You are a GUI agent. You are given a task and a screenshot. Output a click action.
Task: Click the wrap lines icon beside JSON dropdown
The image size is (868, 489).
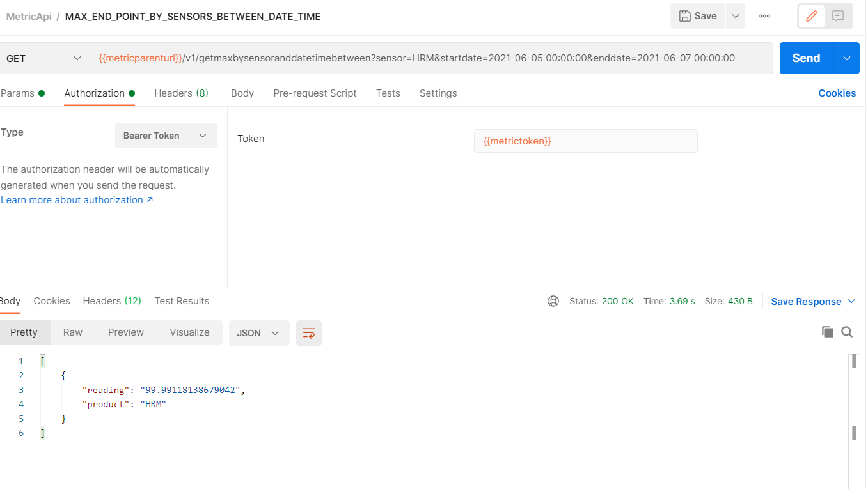[x=309, y=332]
